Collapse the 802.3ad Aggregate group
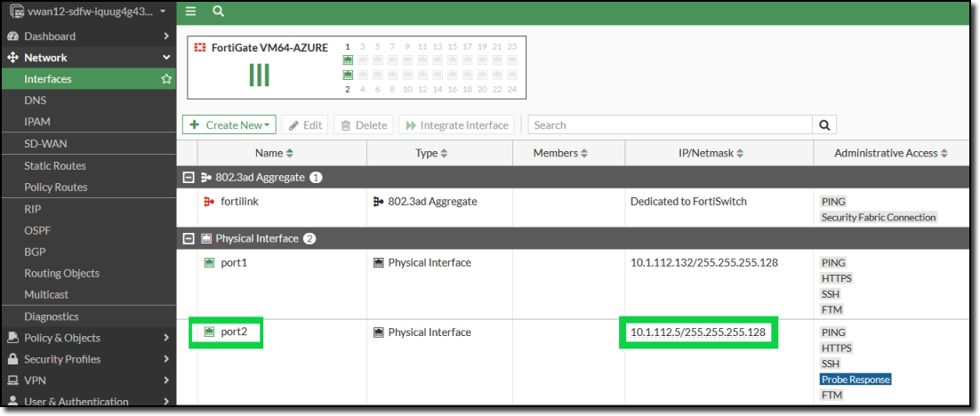Image resolution: width=980 pixels, height=416 pixels. (187, 178)
